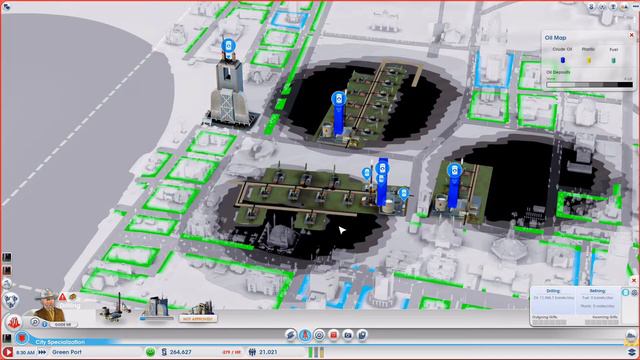Screen dimensions: 640x360
Task: Click the small blue map marker right of the central well
Action: click(x=404, y=194)
